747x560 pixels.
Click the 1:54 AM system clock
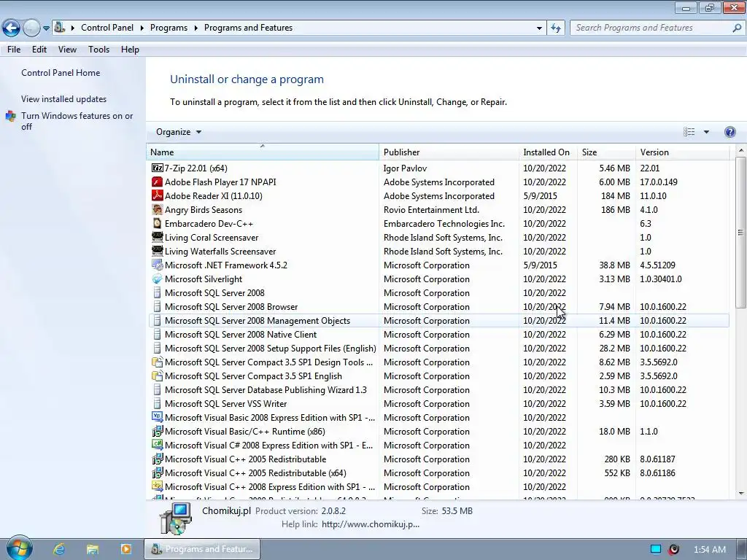(x=709, y=550)
